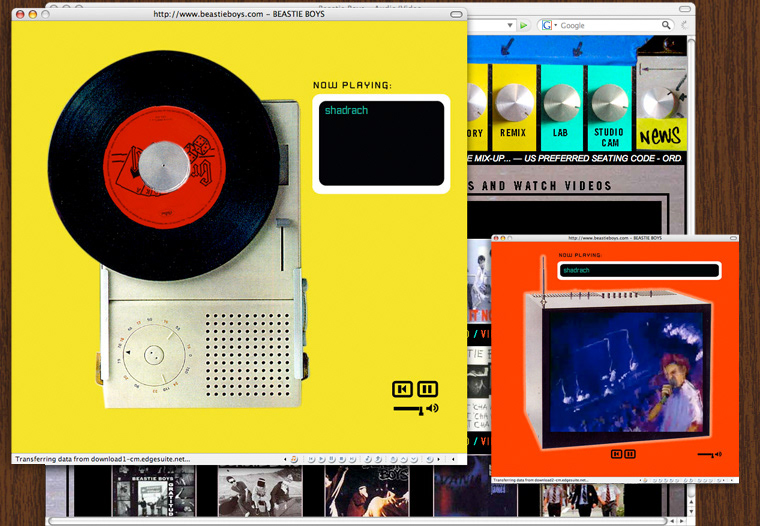Click FoxyTunes stop icon in status bar
Viewport: 760px width, 526px height.
pos(341,459)
